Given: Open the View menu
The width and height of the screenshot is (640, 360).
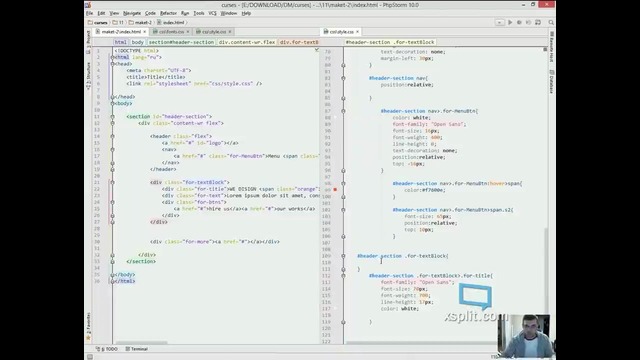Looking at the screenshot, I should tap(114, 13).
